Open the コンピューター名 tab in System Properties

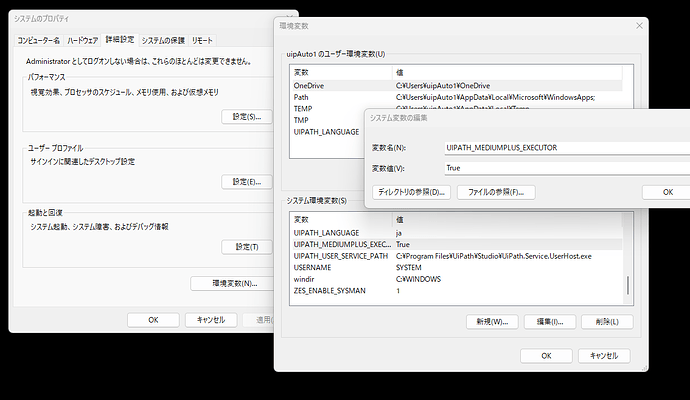pos(38,40)
